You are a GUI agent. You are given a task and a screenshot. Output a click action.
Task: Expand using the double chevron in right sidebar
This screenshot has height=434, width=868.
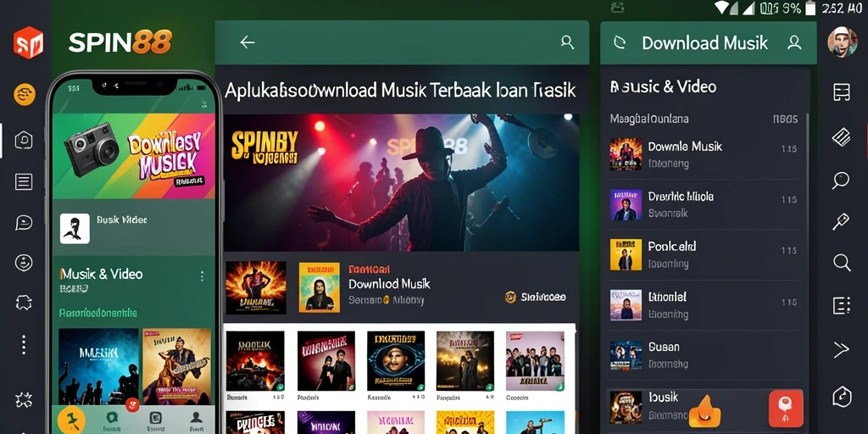click(x=841, y=349)
